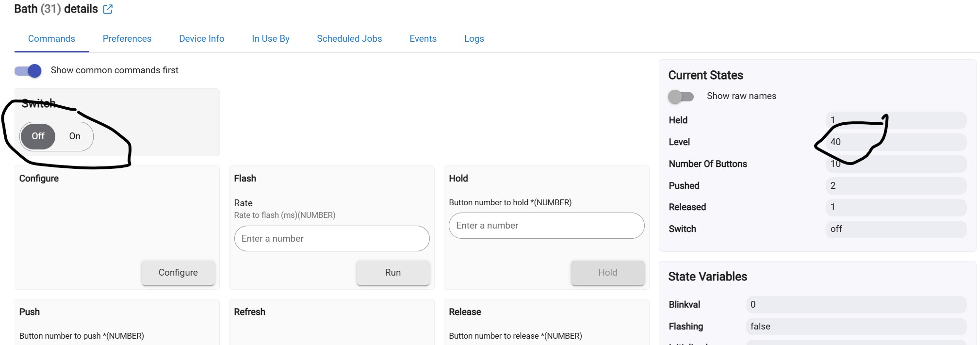Select the Commands tab
Screen dimensions: 980x345
coord(51,39)
